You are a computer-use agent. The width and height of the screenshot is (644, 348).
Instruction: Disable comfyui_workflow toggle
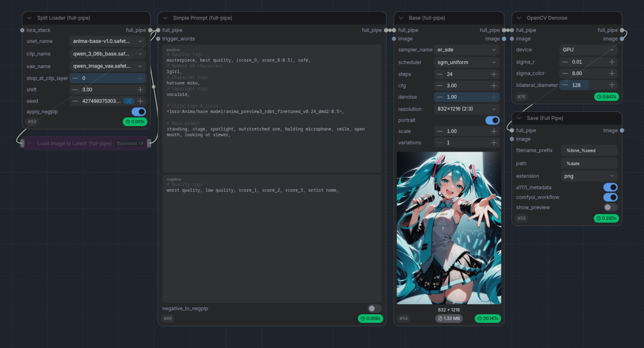[x=610, y=197]
